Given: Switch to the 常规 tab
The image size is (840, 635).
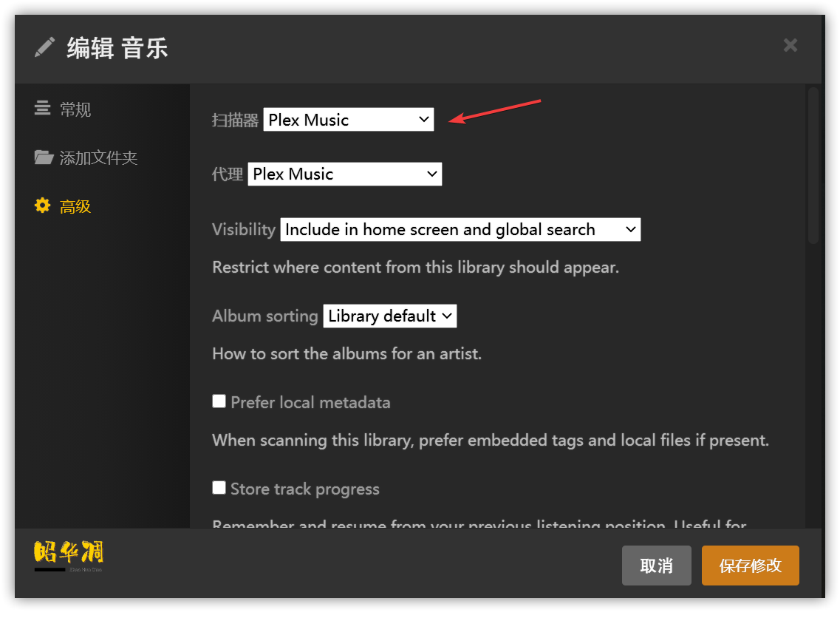Looking at the screenshot, I should 75,109.
